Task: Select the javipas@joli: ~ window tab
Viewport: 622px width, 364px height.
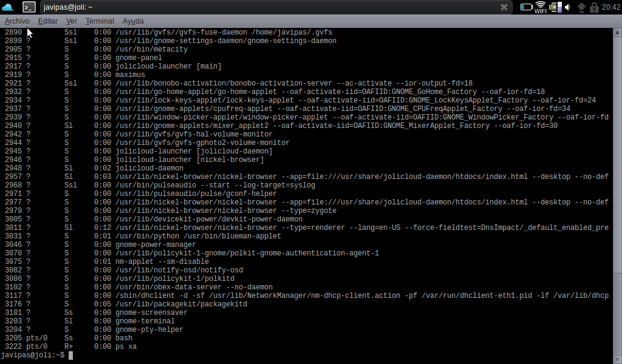Action: 276,7
